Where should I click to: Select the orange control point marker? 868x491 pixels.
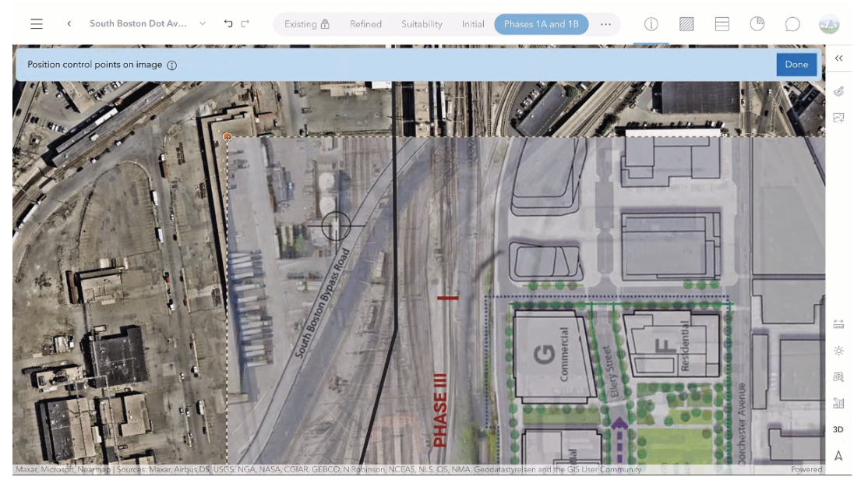(227, 136)
